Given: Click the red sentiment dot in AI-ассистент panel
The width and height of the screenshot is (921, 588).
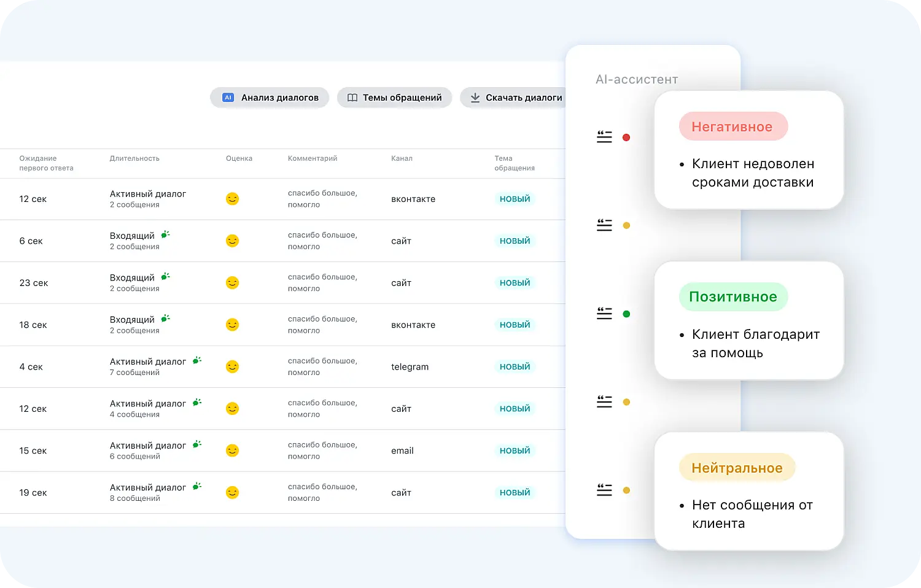Looking at the screenshot, I should point(626,137).
